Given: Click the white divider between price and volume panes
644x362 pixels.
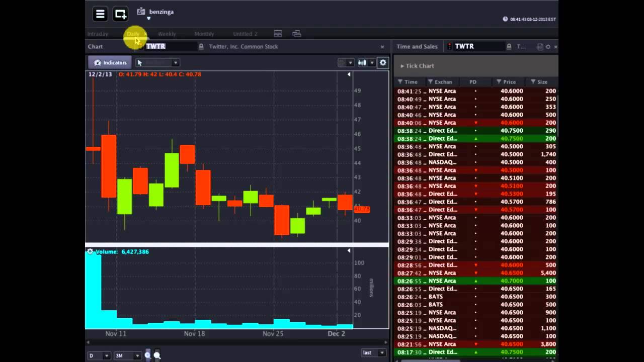Looking at the screenshot, I should point(237,245).
